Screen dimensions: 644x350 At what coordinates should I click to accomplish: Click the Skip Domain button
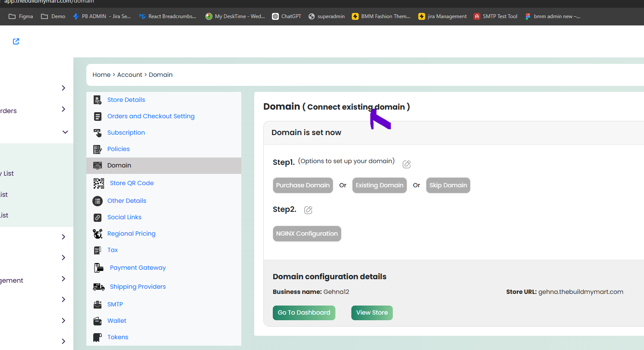tap(448, 185)
